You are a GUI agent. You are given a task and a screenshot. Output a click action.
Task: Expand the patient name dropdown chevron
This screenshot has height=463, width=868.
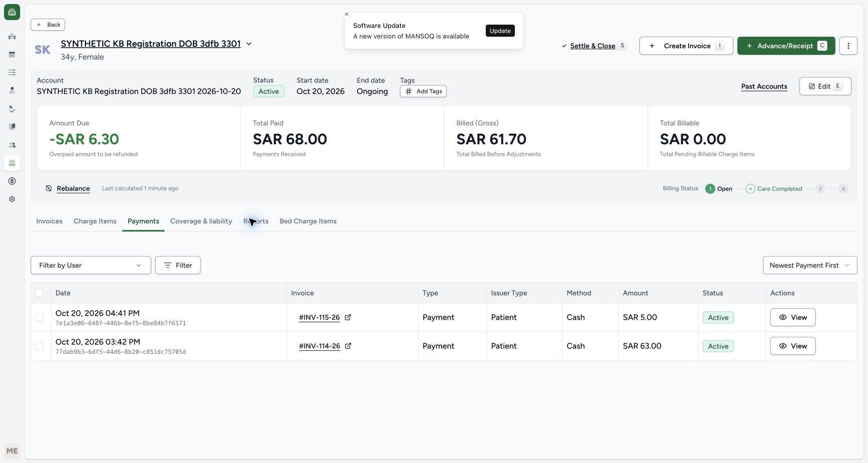249,44
